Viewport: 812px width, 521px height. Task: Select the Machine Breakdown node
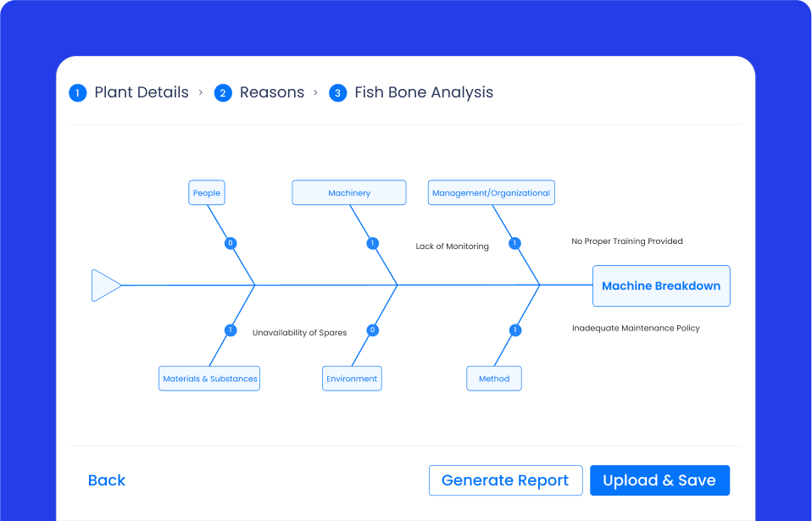click(x=661, y=285)
